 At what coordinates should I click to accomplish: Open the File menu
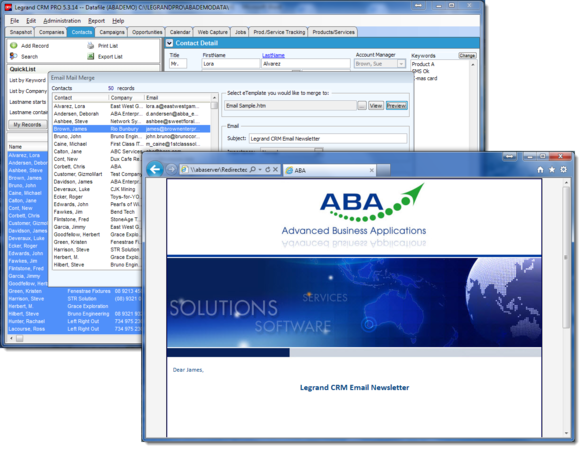pos(14,21)
